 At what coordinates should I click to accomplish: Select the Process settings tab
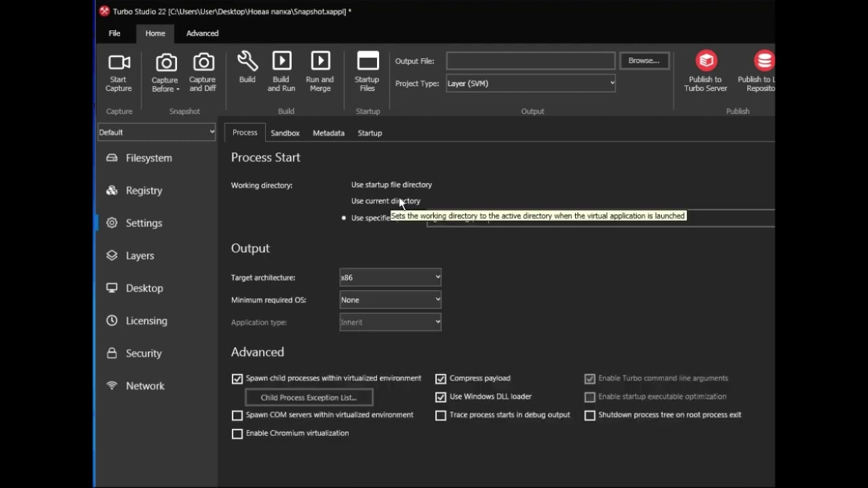[x=245, y=133]
